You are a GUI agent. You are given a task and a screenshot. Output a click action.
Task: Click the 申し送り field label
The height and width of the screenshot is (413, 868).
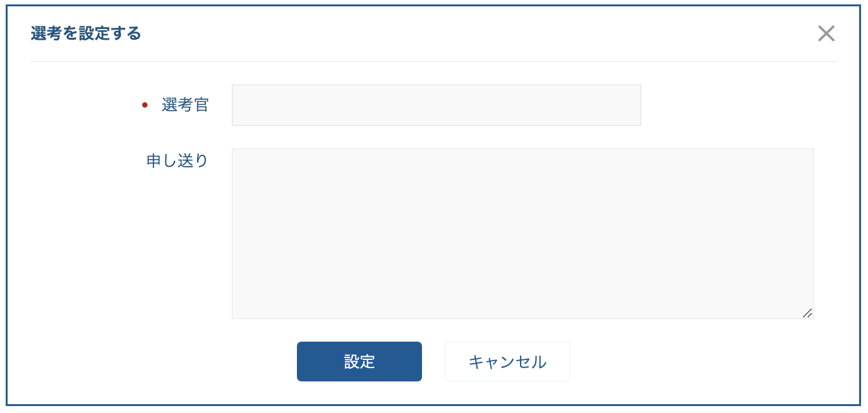pos(178,161)
